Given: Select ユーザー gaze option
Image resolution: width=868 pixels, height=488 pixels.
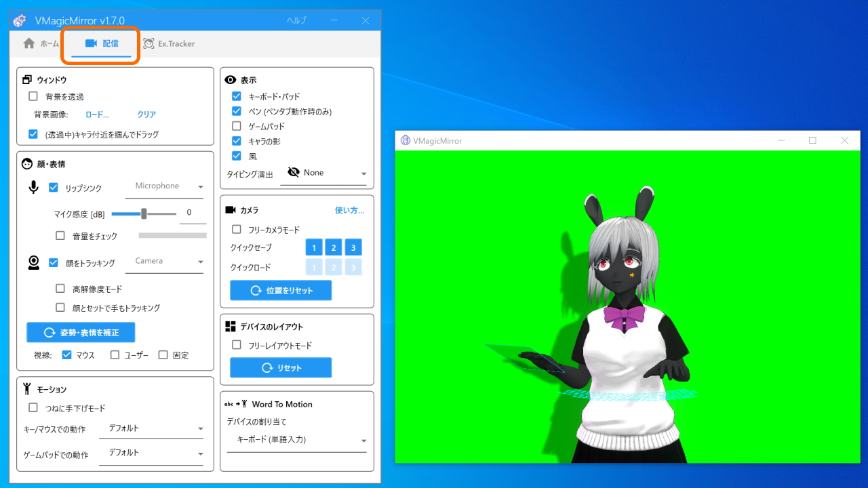Looking at the screenshot, I should [115, 354].
